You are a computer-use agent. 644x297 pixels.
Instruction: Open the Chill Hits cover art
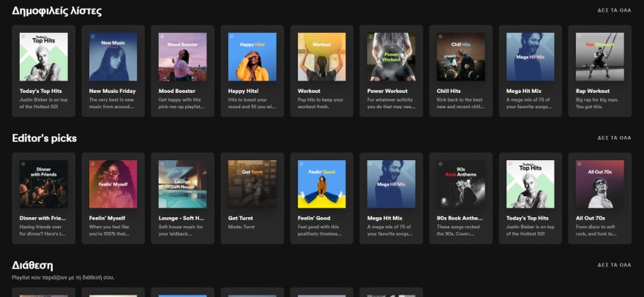pos(461,56)
